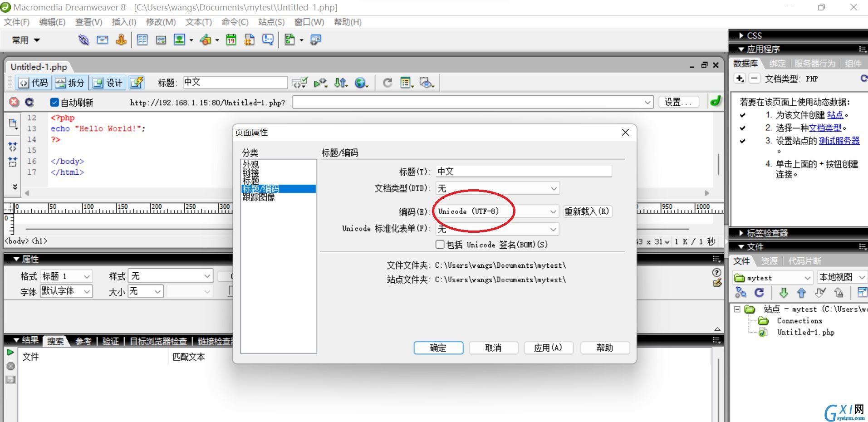868x422 pixels.
Task: Click the Email Link insert icon
Action: click(x=103, y=40)
